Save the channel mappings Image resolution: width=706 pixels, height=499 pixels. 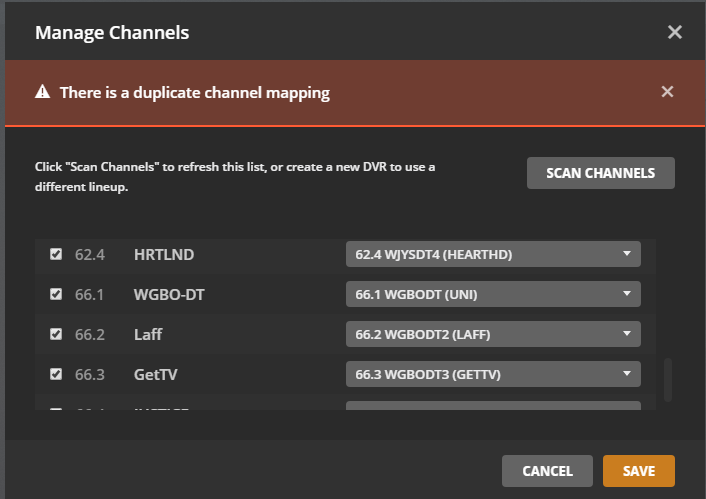[638, 471]
